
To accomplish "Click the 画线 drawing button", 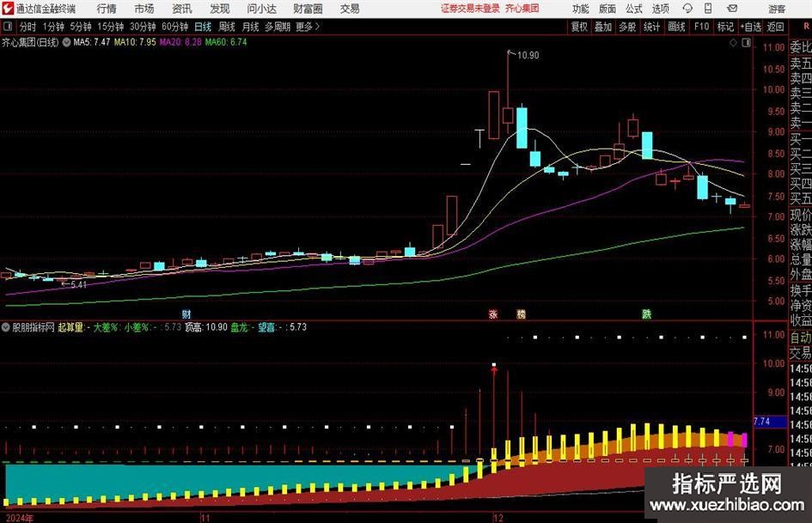I will click(676, 27).
